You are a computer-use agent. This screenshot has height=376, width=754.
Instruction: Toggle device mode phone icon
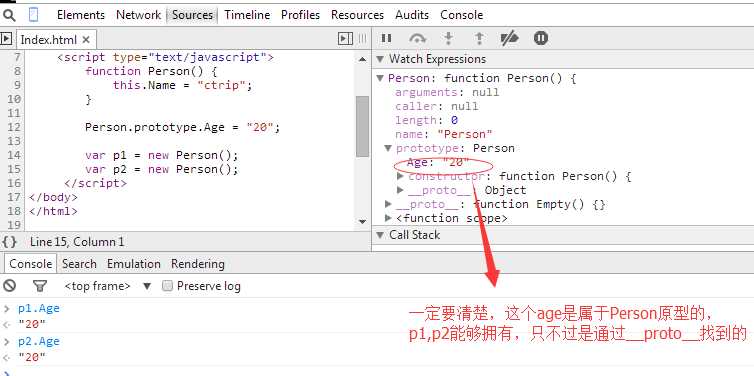click(33, 15)
